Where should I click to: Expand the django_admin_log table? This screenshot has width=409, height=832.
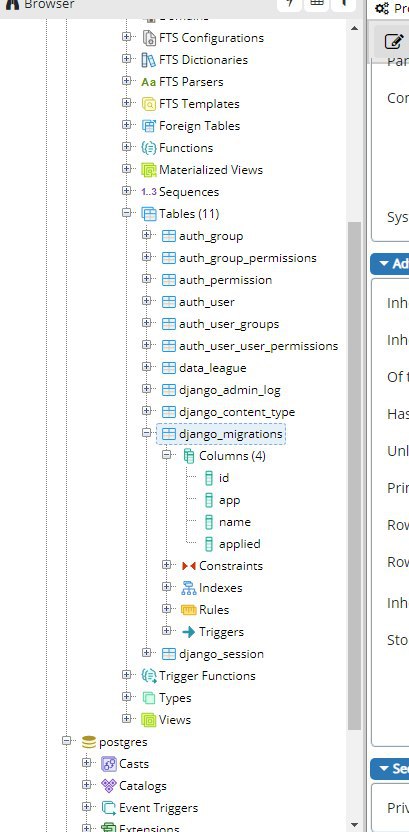(146, 389)
